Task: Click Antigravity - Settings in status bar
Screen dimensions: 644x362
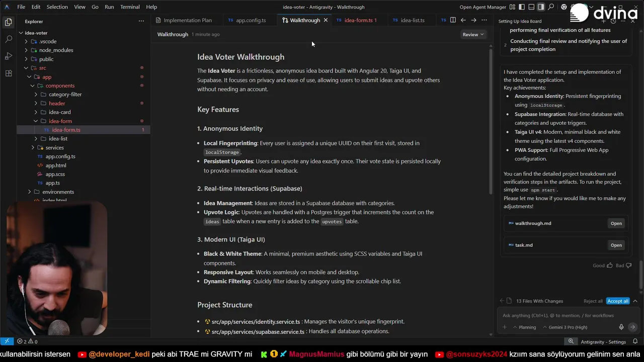Action: pos(603,341)
